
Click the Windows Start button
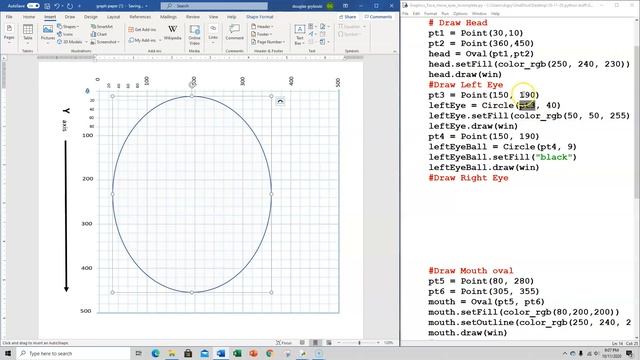coord(8,353)
